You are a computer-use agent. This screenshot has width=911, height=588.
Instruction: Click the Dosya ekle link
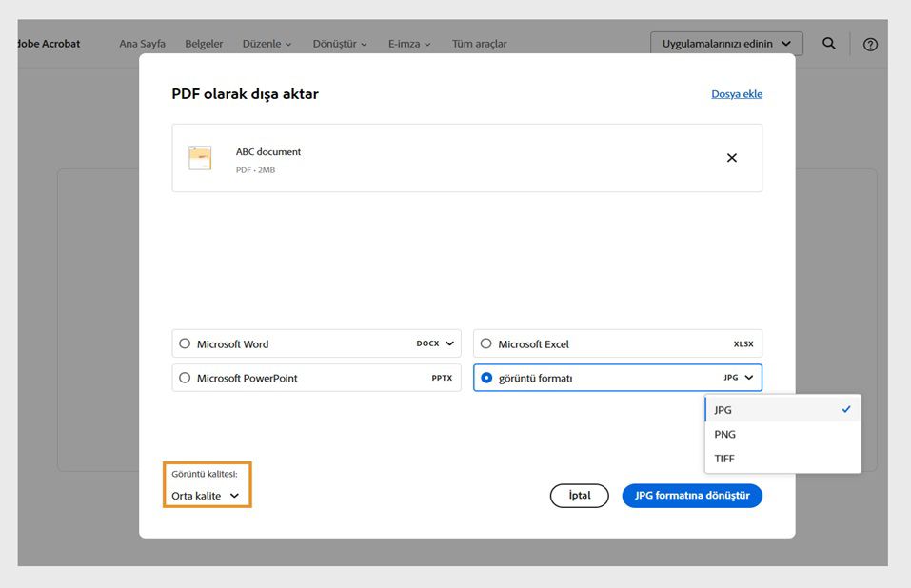click(x=736, y=93)
